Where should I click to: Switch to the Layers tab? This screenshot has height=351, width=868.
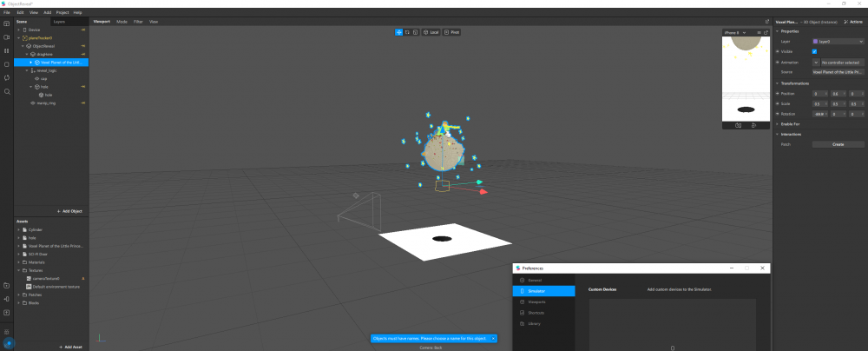pos(59,21)
